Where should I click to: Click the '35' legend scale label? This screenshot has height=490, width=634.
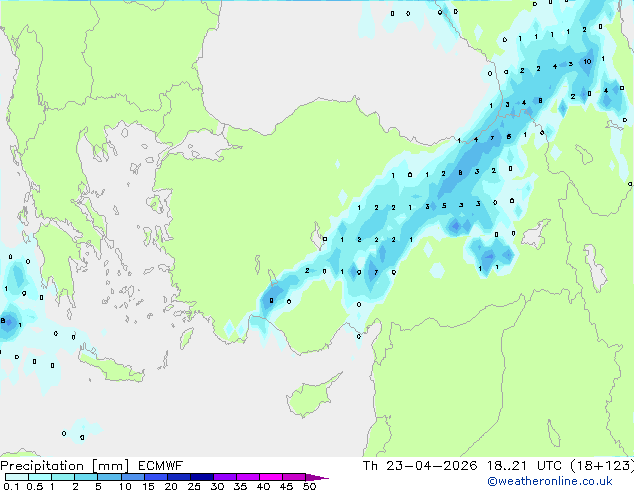(240, 486)
